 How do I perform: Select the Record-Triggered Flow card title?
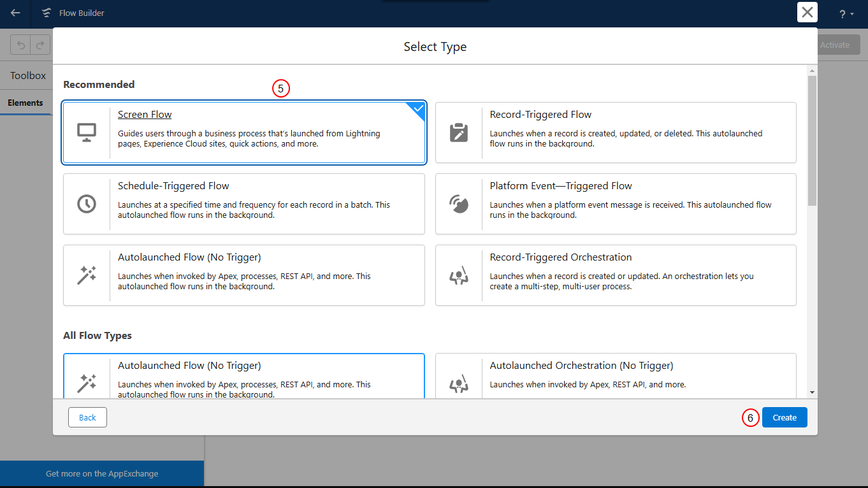click(x=540, y=115)
